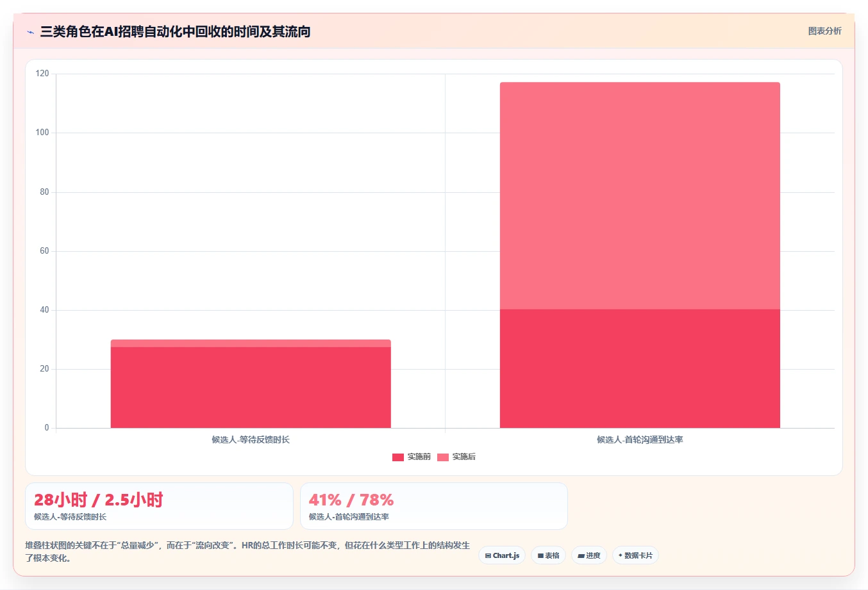This screenshot has width=868, height=590.
Task: Click the 实施前 legend label
Action: [419, 457]
